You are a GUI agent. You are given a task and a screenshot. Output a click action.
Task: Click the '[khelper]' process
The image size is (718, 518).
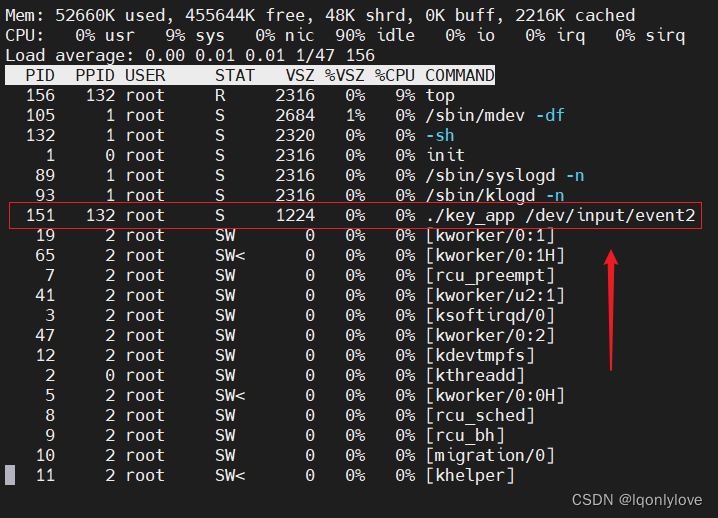(470, 475)
